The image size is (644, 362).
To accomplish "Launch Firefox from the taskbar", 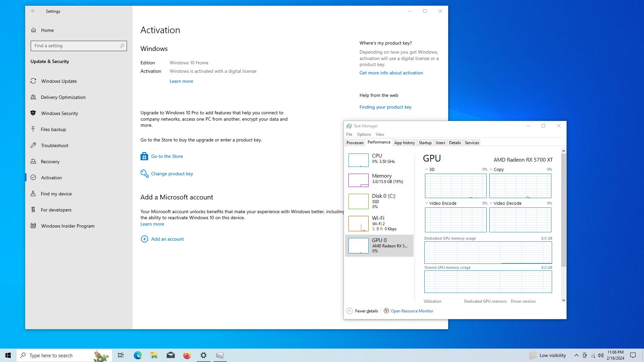I will [x=187, y=355].
